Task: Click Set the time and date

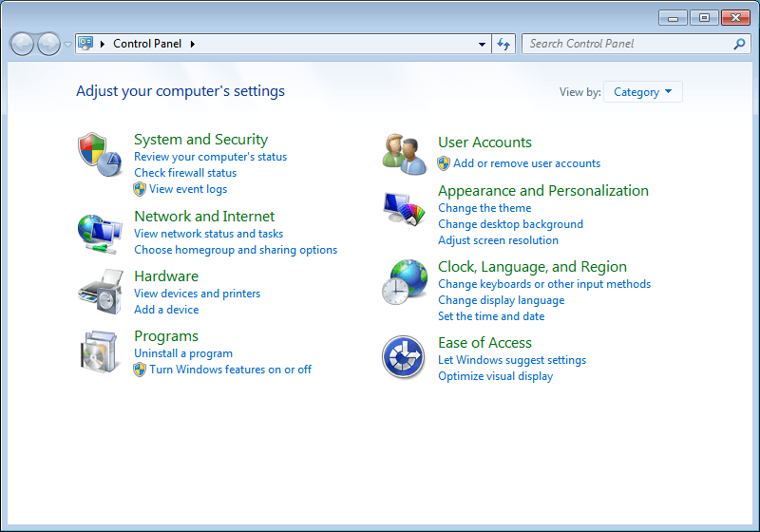Action: click(491, 316)
